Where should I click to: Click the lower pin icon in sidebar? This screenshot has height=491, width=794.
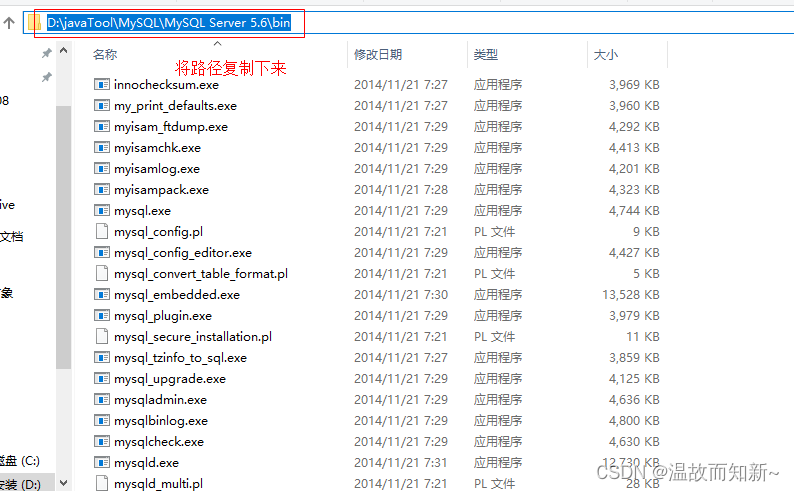pyautogui.click(x=47, y=77)
